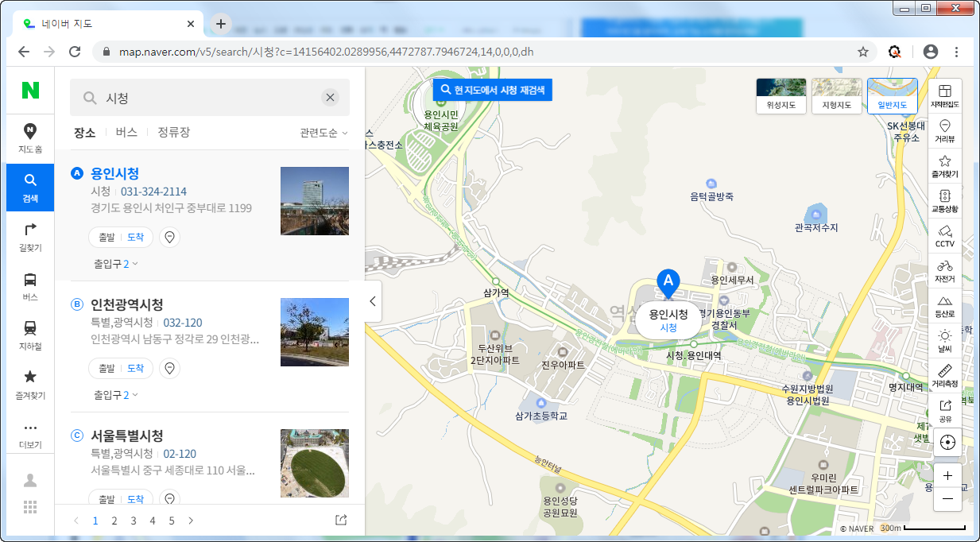The image size is (980, 542).
Task: Open 지도 홈 in the sidebar
Action: (x=30, y=139)
